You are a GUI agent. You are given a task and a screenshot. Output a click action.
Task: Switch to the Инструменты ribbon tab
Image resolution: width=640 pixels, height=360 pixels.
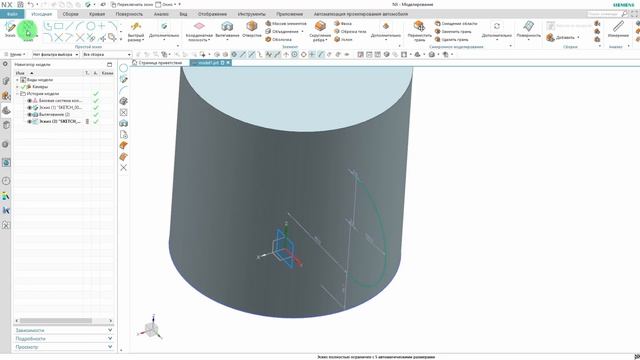click(251, 14)
